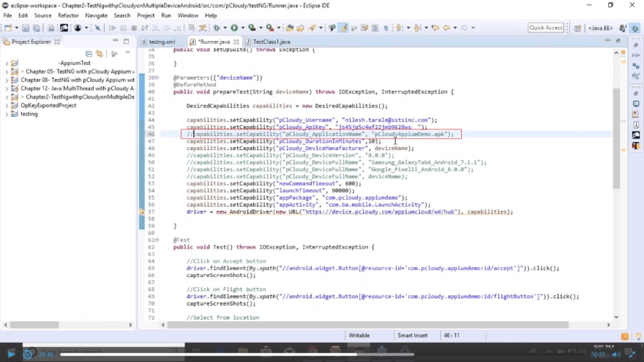Switch to testng.xml editor tab

pyautogui.click(x=162, y=42)
